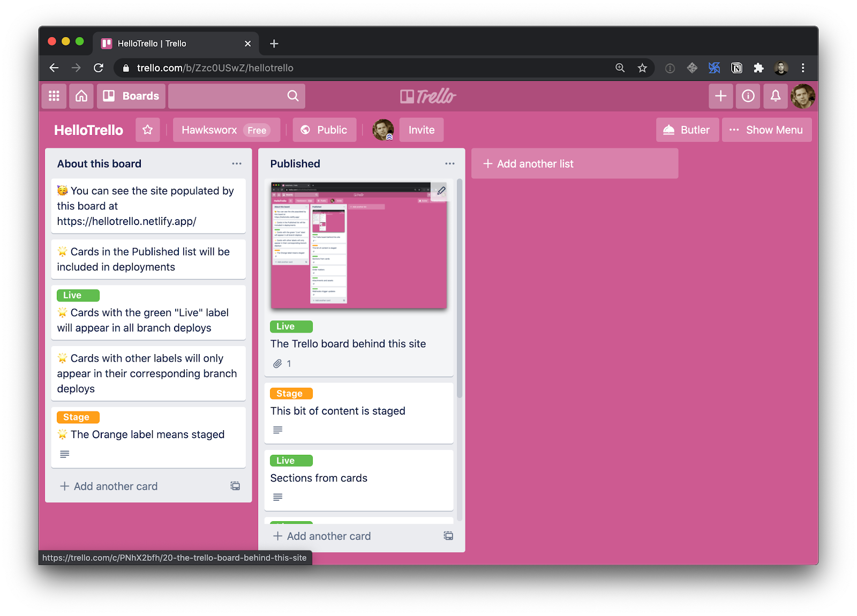
Task: Open list actions for Published list
Action: (x=450, y=163)
